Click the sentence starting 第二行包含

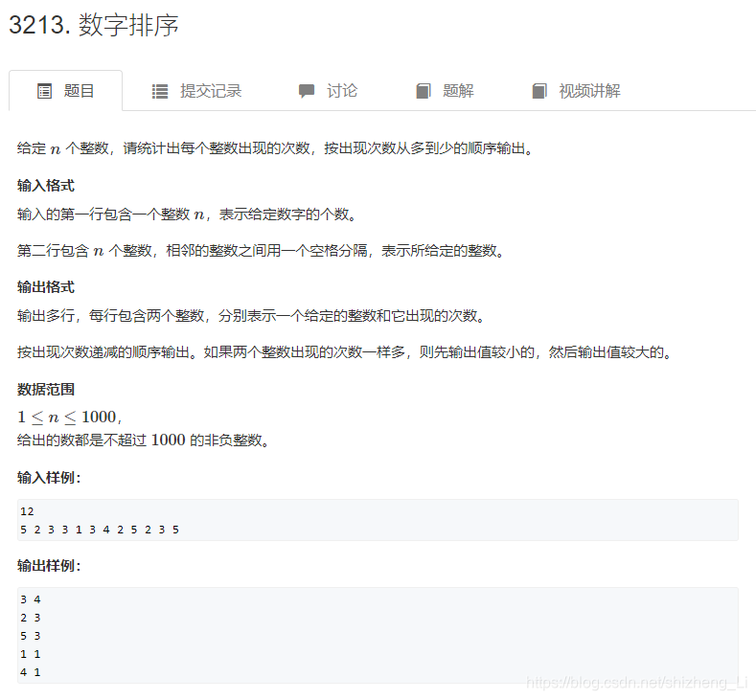click(x=261, y=251)
